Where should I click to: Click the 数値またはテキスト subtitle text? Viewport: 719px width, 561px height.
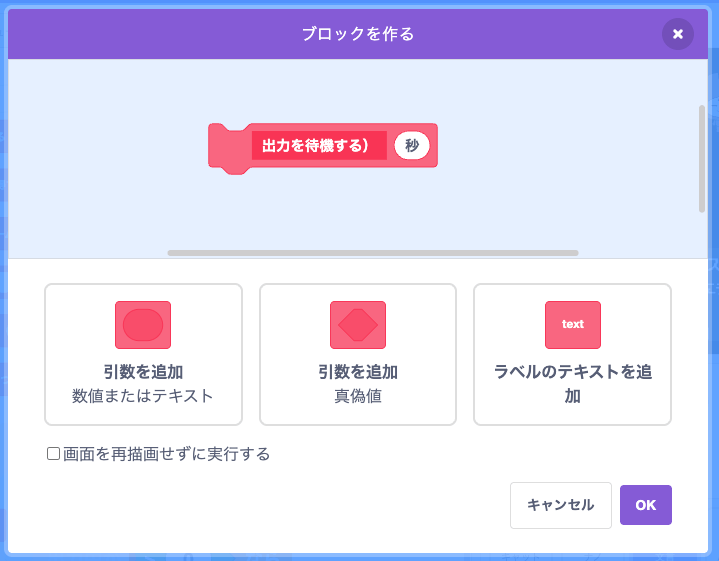click(x=143, y=395)
